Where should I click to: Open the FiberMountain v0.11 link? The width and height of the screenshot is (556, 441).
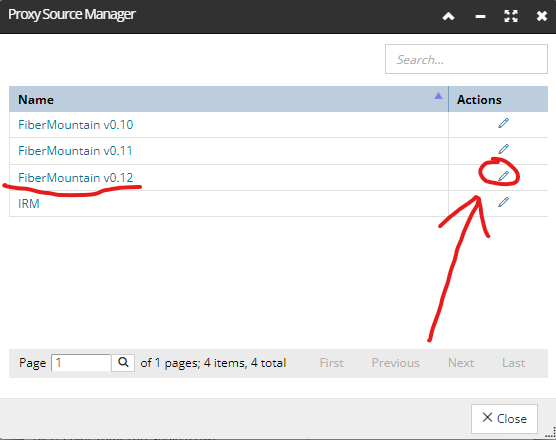(75, 151)
